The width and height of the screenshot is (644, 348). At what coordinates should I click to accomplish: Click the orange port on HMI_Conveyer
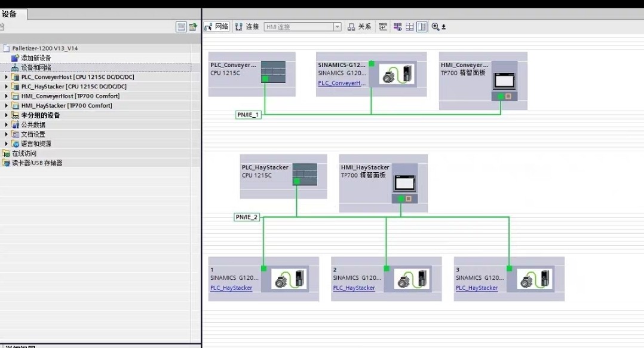pyautogui.click(x=508, y=96)
